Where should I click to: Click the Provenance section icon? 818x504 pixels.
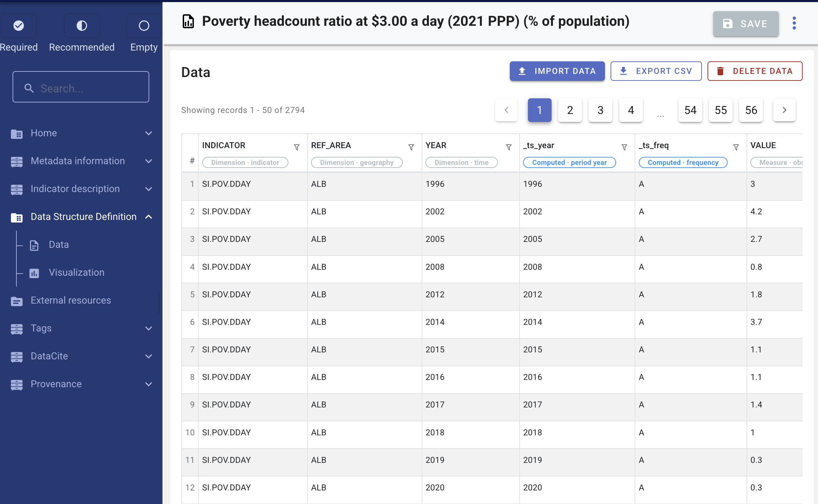pyautogui.click(x=17, y=384)
